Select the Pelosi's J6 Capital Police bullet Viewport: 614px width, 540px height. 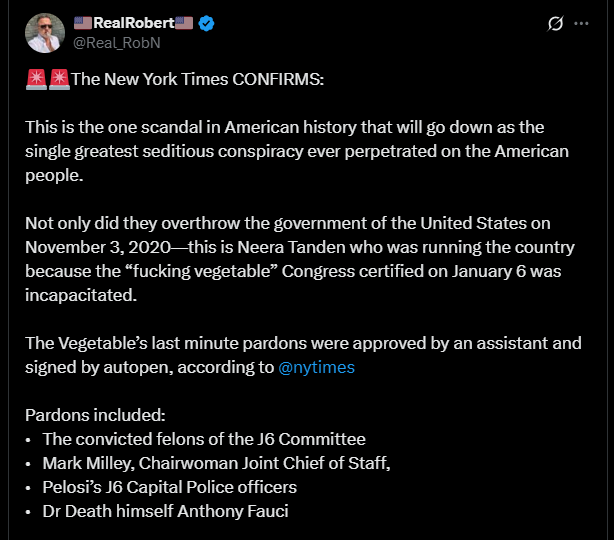tap(170, 487)
